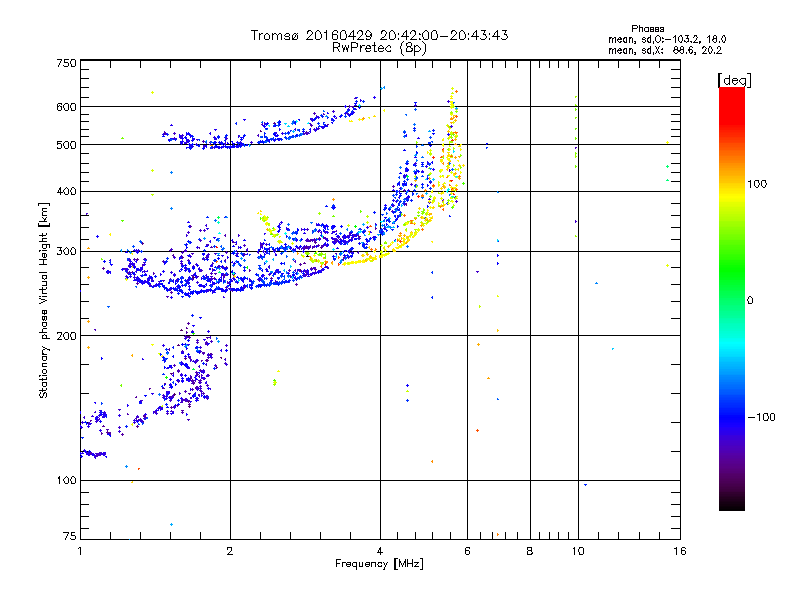Click the '-100' colorbar tick label
The width and height of the screenshot is (800, 600).
pos(761,417)
